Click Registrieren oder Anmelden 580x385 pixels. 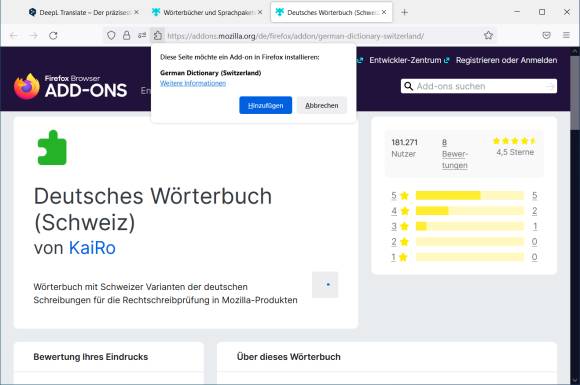pos(506,60)
